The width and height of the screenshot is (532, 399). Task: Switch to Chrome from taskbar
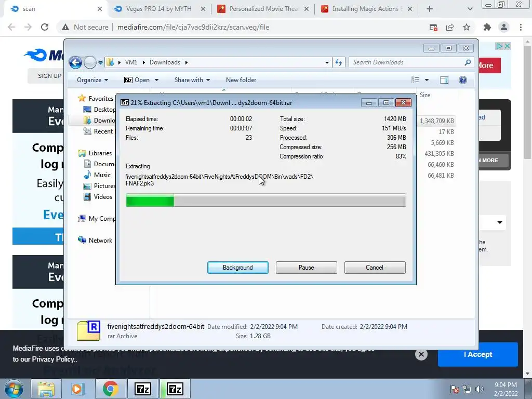[x=110, y=389]
